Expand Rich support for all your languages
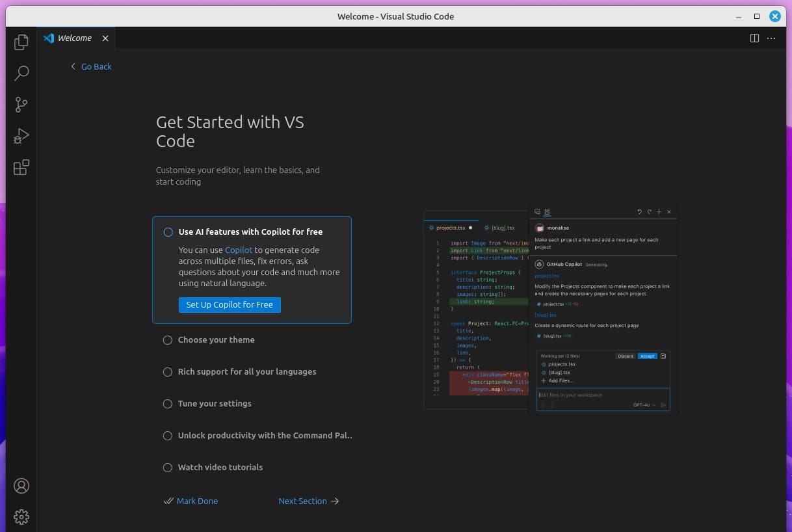 [247, 372]
